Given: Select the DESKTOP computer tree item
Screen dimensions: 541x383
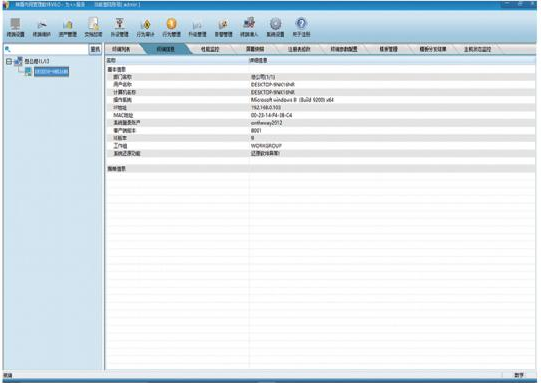Looking at the screenshot, I should pyautogui.click(x=51, y=71).
